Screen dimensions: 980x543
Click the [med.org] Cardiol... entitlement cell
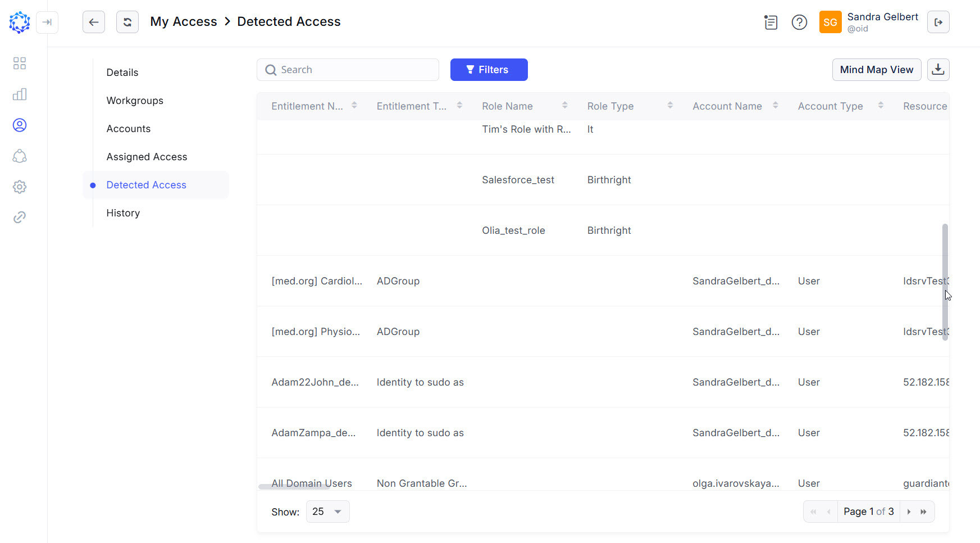(x=317, y=281)
